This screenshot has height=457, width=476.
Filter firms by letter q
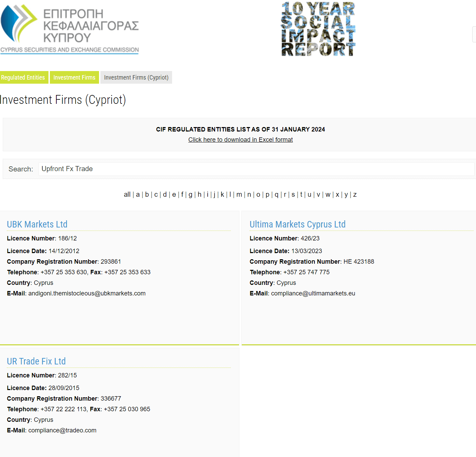[277, 195]
